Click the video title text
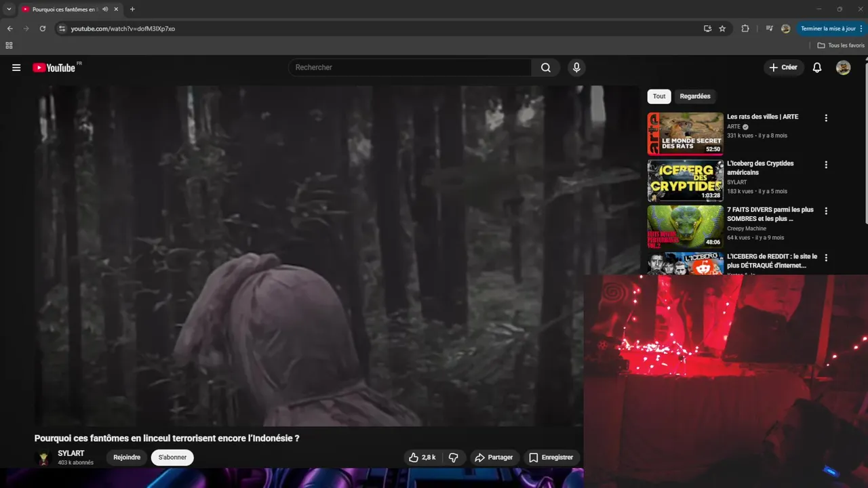The width and height of the screenshot is (868, 488). [x=167, y=439]
